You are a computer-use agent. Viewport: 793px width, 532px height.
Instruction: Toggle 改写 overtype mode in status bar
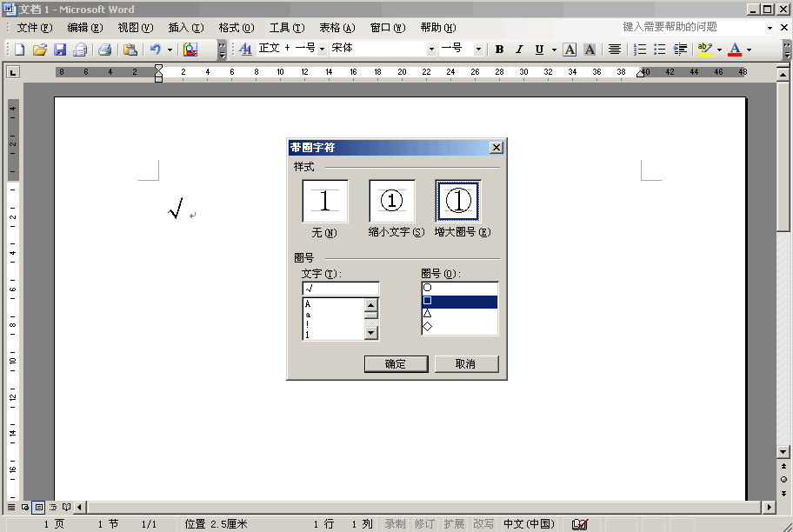click(x=483, y=524)
